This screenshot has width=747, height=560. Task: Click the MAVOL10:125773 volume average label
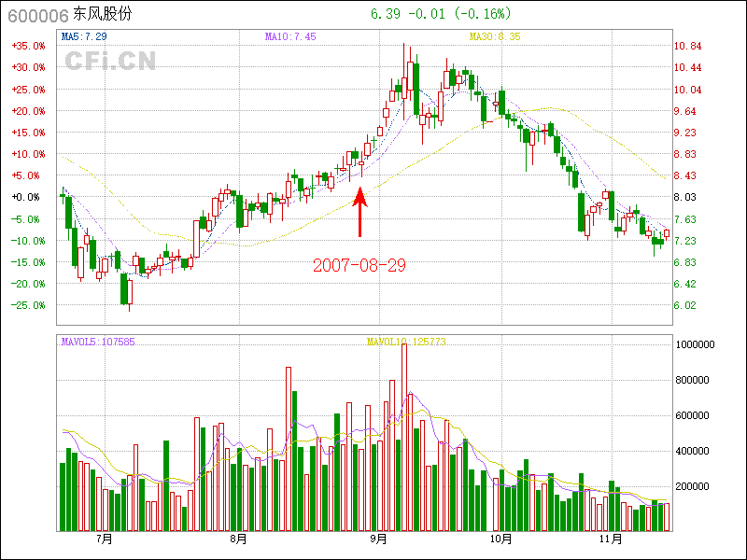coord(406,342)
